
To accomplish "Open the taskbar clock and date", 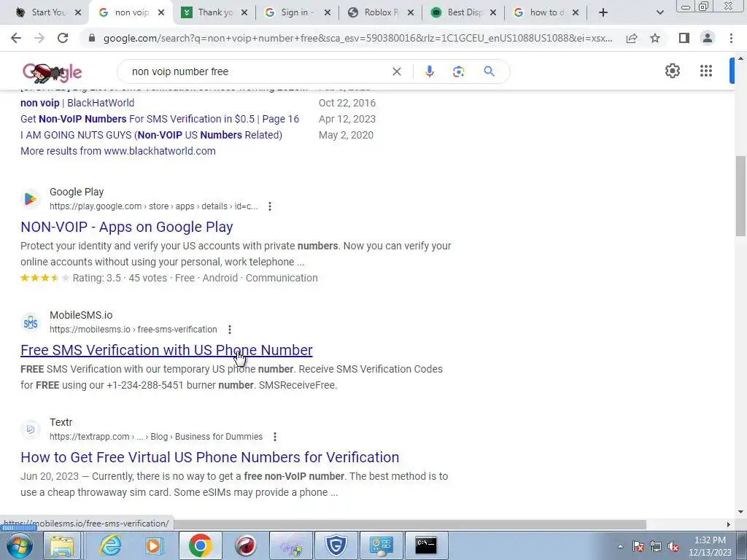I will coord(710,546).
